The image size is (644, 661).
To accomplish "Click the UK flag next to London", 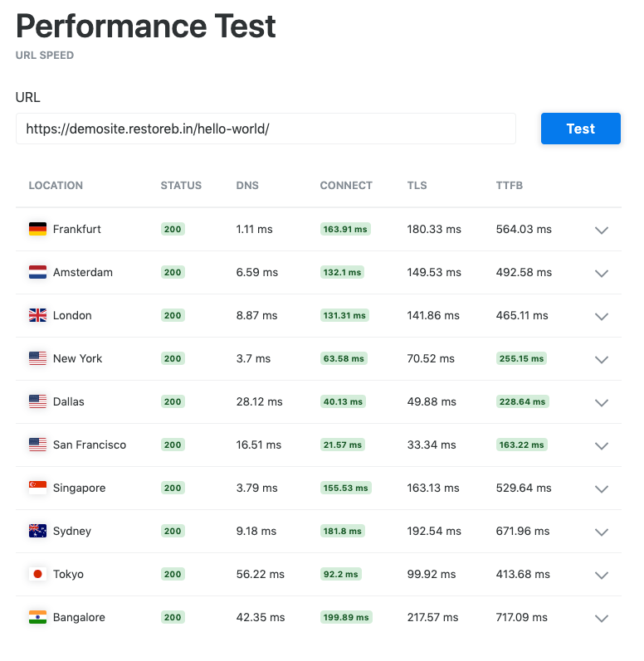I will click(x=37, y=315).
